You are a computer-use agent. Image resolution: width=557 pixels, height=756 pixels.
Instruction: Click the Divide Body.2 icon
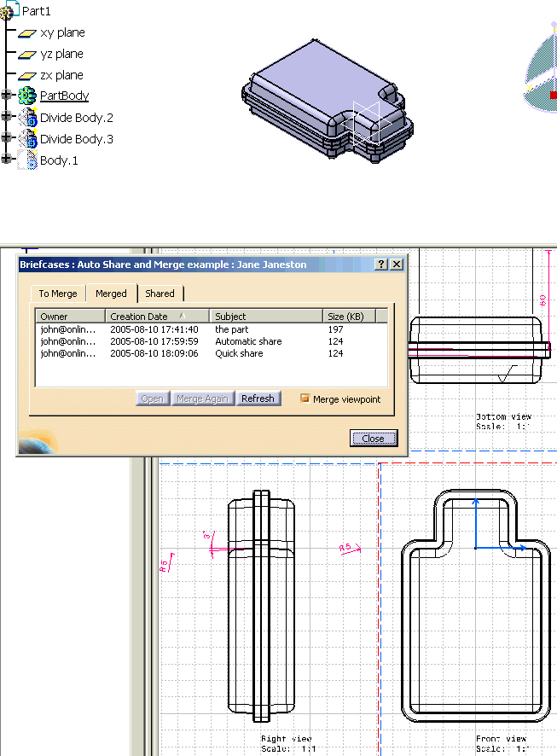pyautogui.click(x=27, y=118)
